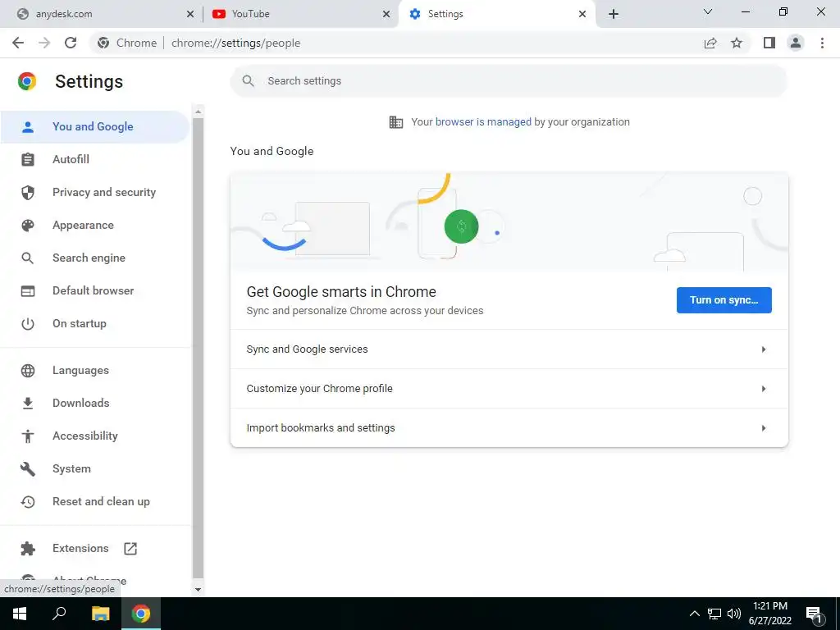
Task: Click the Languages globe icon
Action: pyautogui.click(x=27, y=371)
